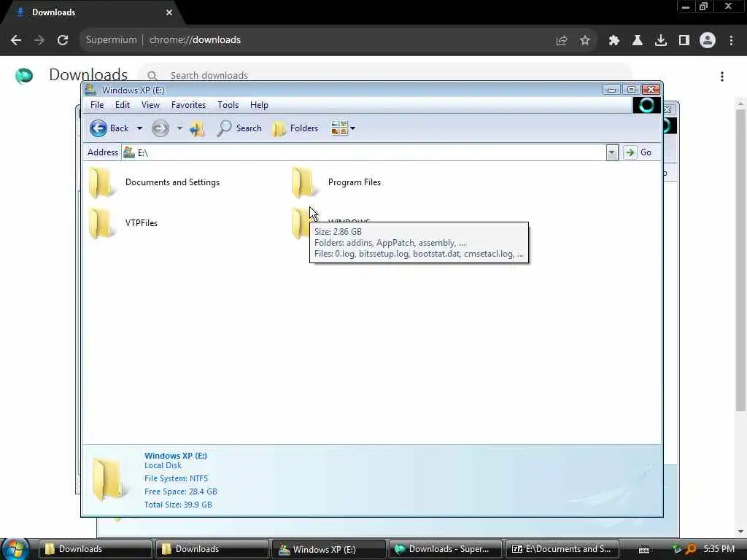Viewport: 747px width, 560px height.
Task: Click the Windows Start orb
Action: coord(15,549)
